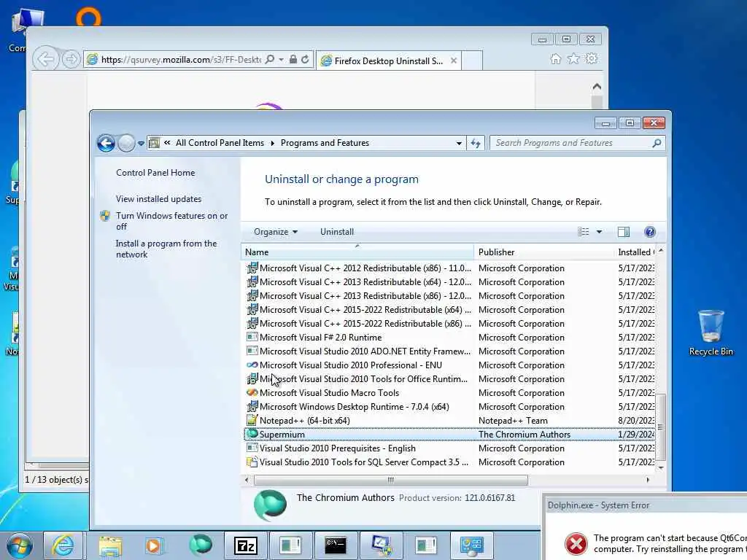Click the Uninstall toolbar button
Image resolution: width=747 pixels, height=560 pixels.
(337, 232)
